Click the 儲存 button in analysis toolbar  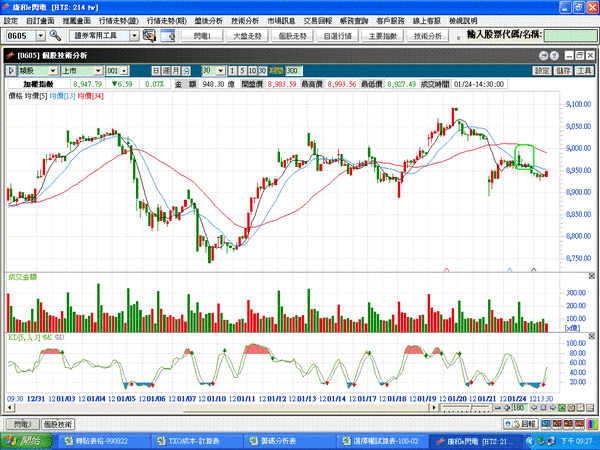click(563, 71)
